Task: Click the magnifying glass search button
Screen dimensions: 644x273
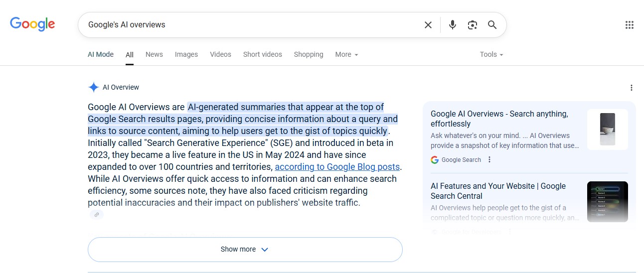Action: (x=492, y=25)
